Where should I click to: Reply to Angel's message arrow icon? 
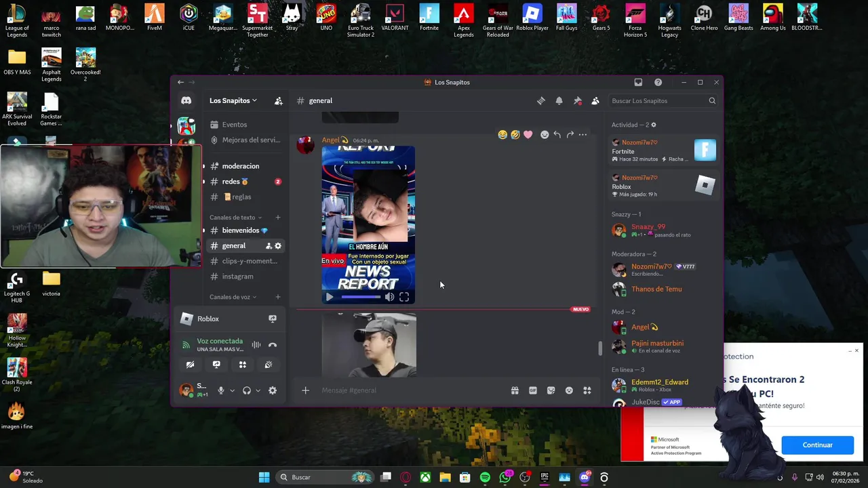(x=557, y=135)
